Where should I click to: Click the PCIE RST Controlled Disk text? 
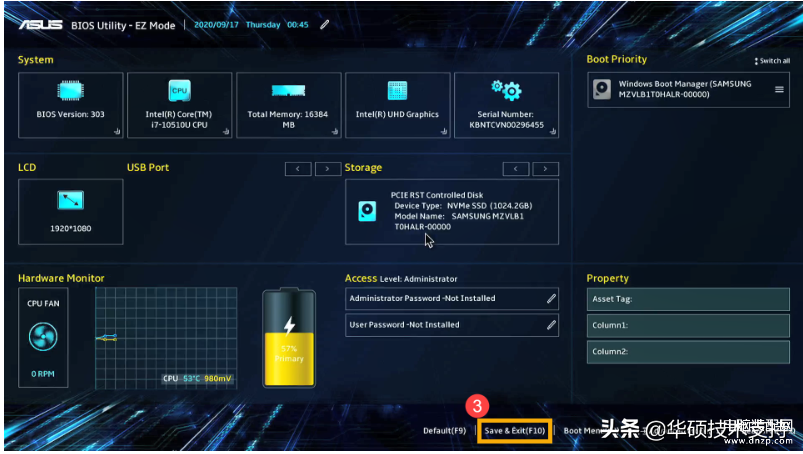(437, 195)
